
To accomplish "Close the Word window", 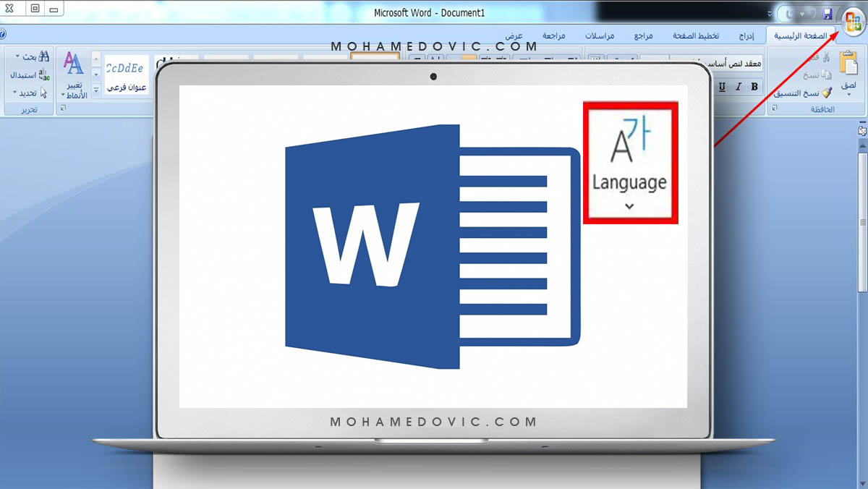I will pos(9,9).
